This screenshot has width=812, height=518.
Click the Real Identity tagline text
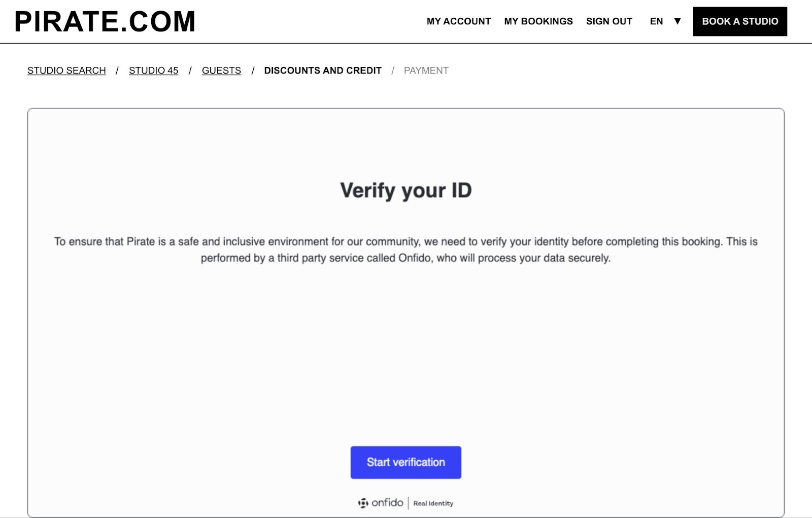coord(433,503)
